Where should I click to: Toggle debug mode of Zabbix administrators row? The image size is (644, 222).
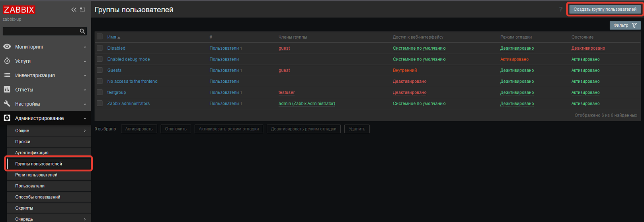coord(517,104)
